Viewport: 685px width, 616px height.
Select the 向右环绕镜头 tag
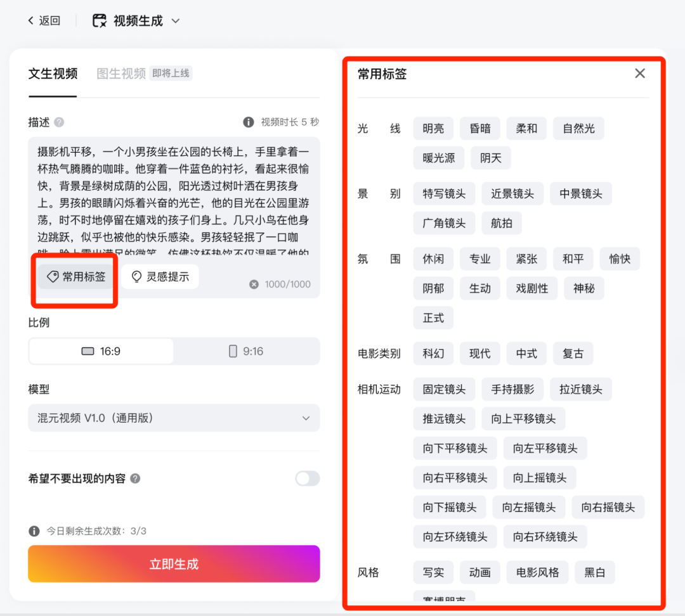click(x=545, y=537)
